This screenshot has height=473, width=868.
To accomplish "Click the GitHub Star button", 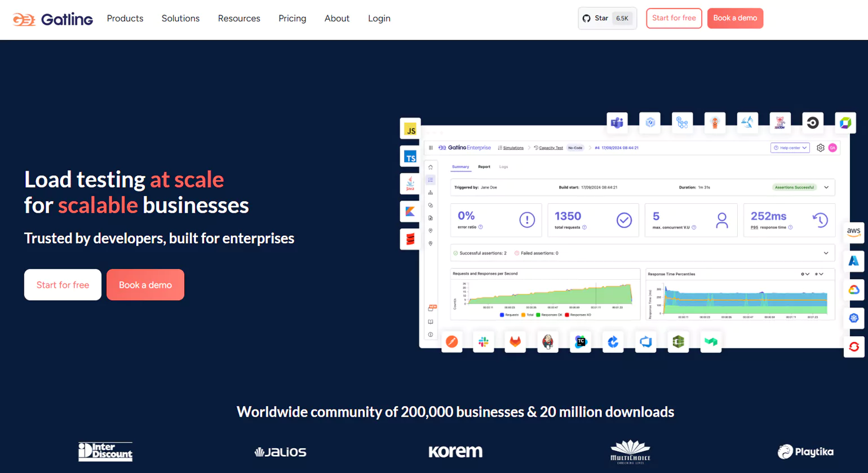I will pyautogui.click(x=607, y=19).
